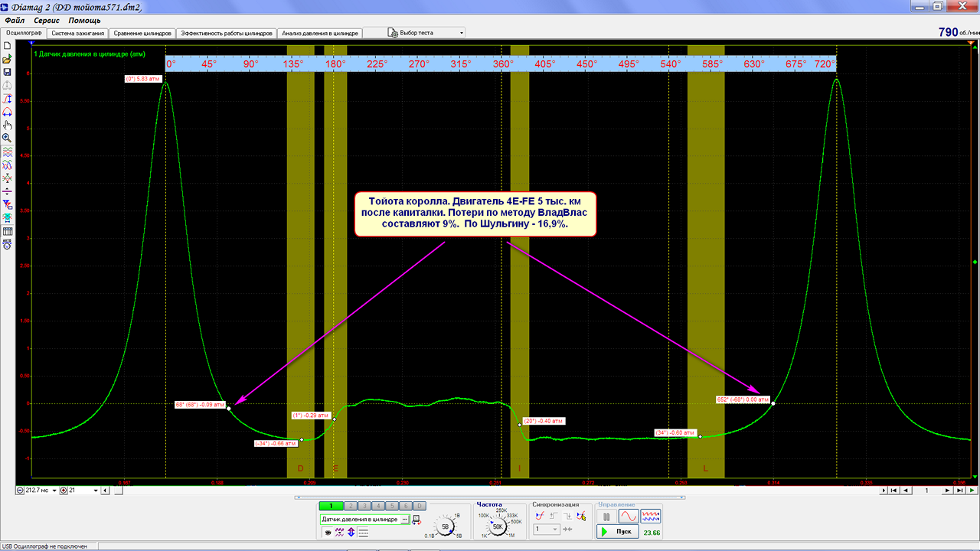
Task: Click the purple wavy filter icon
Action: pos(339,532)
